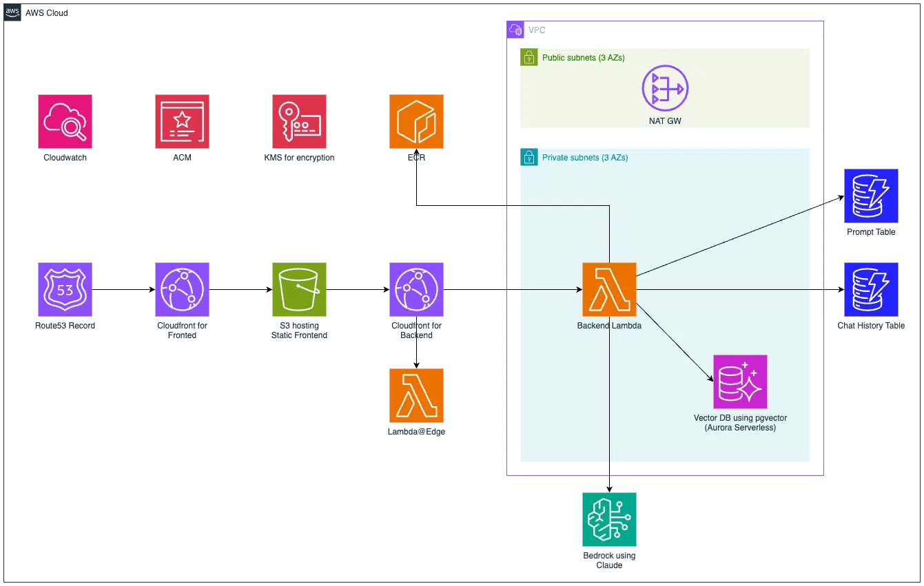This screenshot has height=586, width=924.
Task: Select the Backend Lambda icon
Action: pos(609,289)
